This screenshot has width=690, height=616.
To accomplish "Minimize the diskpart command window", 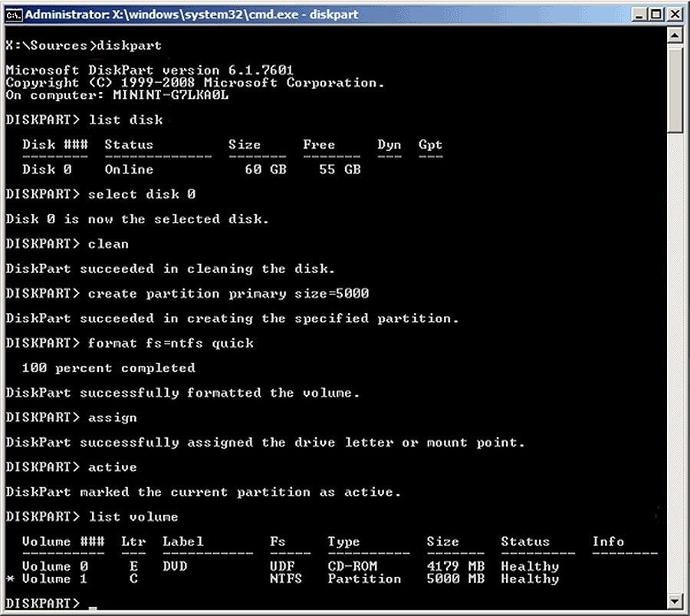I will pyautogui.click(x=639, y=15).
